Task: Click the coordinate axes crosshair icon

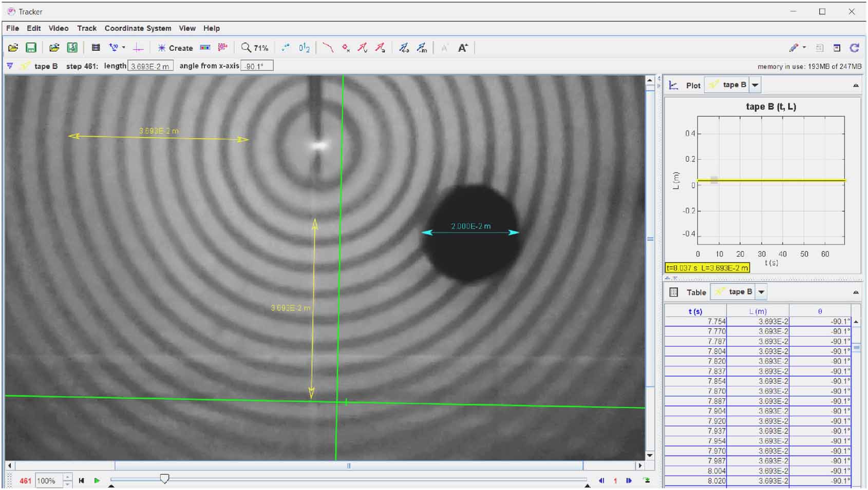Action: click(x=138, y=48)
